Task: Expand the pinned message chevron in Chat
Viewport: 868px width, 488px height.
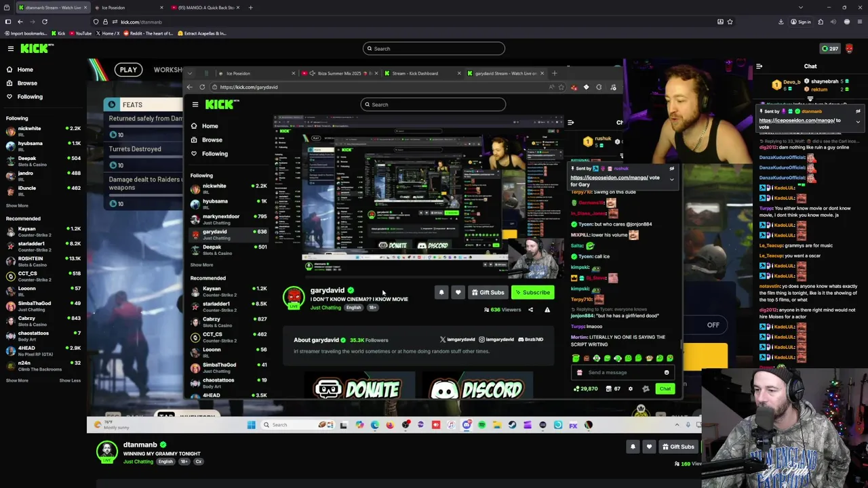Action: 858,122
